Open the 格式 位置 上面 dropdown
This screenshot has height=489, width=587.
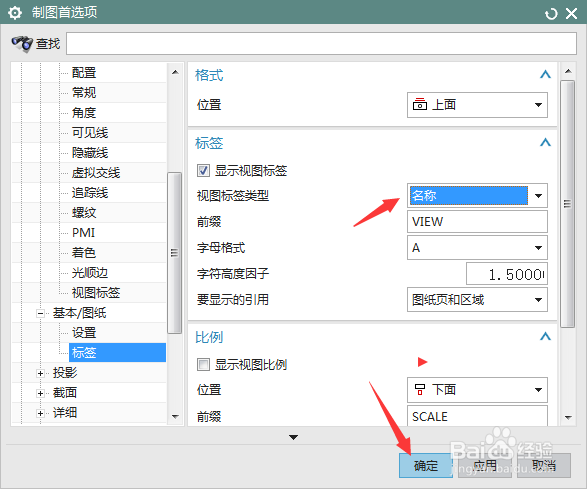coord(477,105)
